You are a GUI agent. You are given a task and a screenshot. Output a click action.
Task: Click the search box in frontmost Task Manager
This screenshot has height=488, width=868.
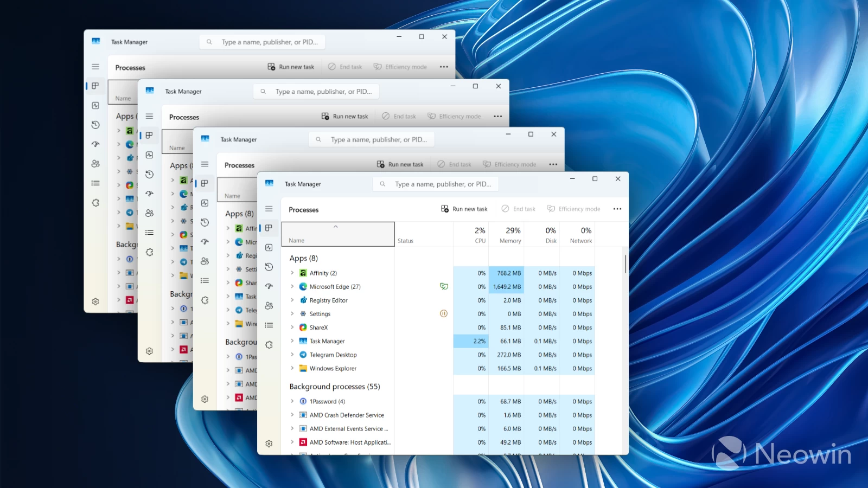[443, 184]
